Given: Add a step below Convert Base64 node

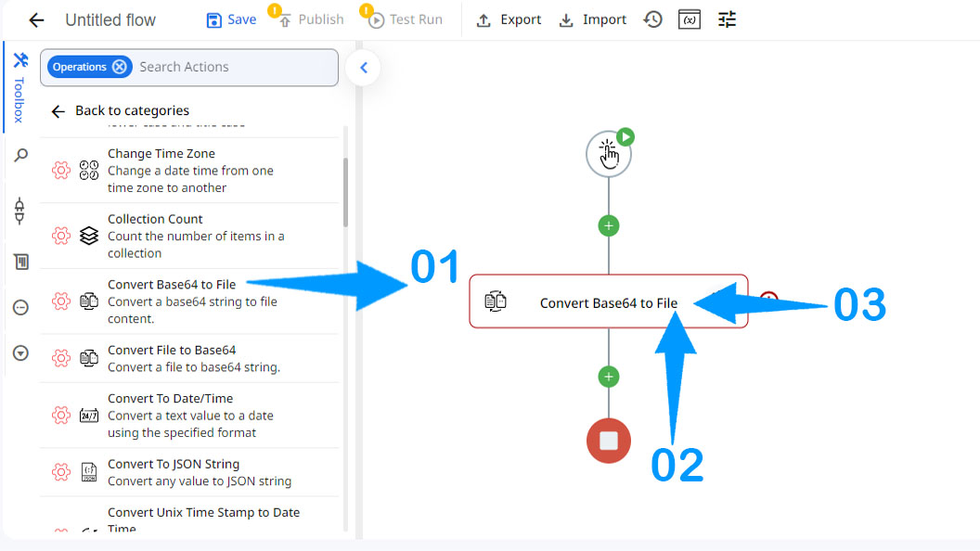Looking at the screenshot, I should 608,377.
